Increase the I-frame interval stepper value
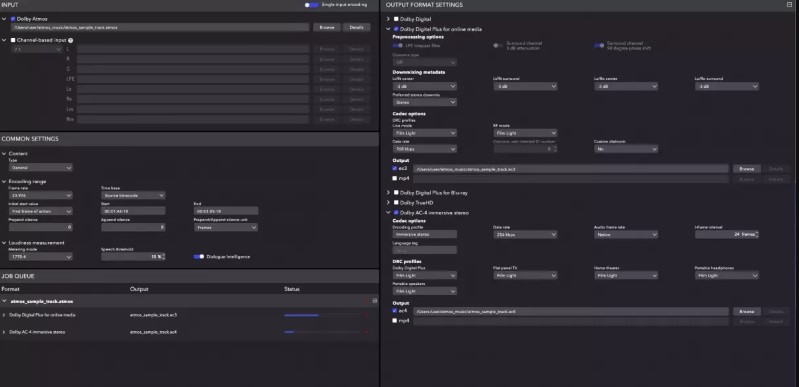This screenshot has height=387, width=799. pos(757,233)
